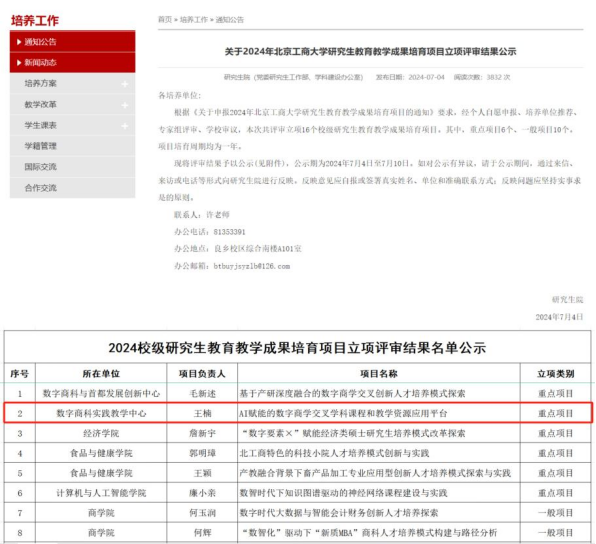Click the email address btbuyjsyzlb@126.com
The image size is (596, 544).
pyautogui.click(x=252, y=266)
